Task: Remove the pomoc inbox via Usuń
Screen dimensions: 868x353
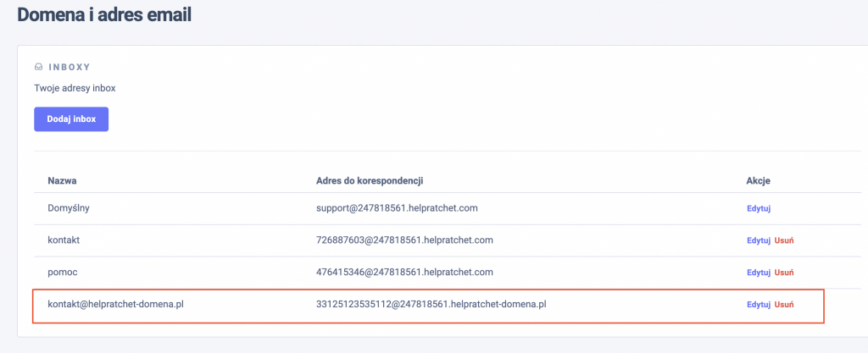Action: [x=783, y=273]
